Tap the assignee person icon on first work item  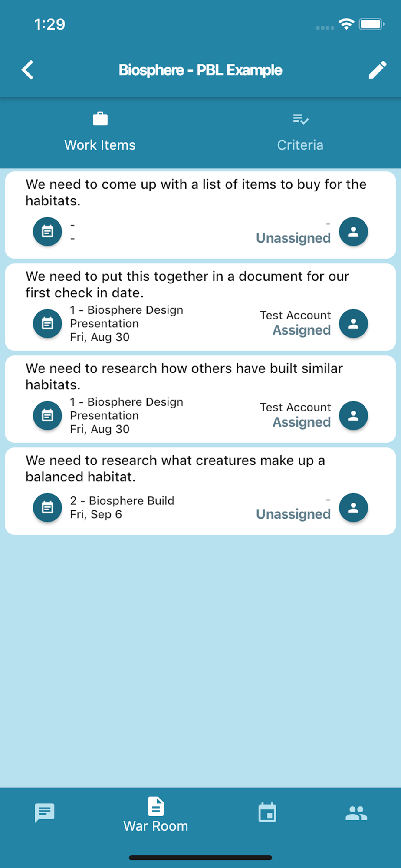[354, 232]
